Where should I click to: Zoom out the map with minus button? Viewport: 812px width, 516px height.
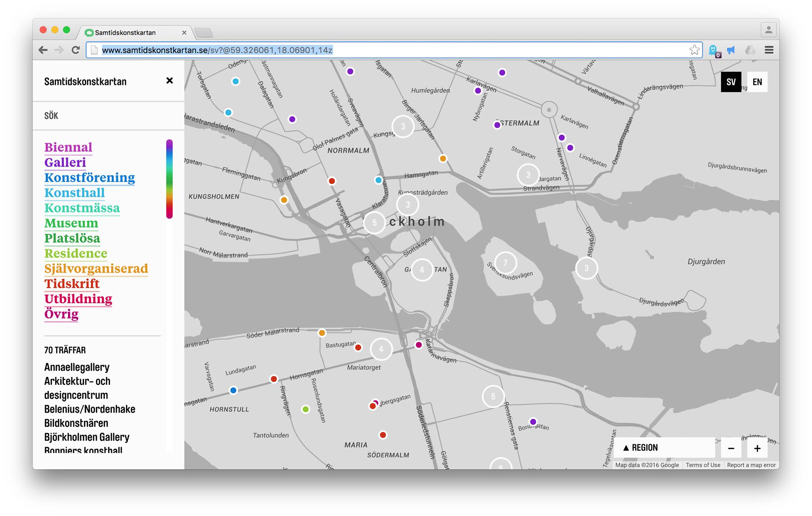coord(731,448)
